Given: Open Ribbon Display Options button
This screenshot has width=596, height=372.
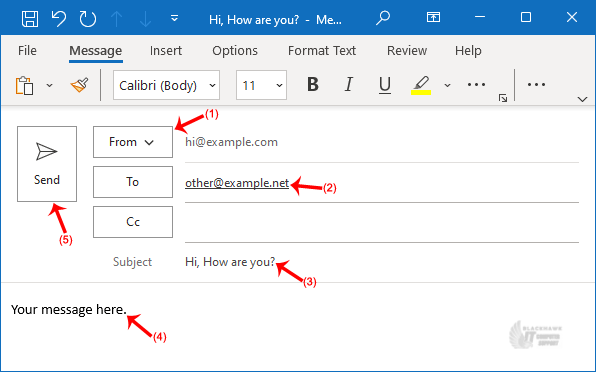Looking at the screenshot, I should 433,17.
